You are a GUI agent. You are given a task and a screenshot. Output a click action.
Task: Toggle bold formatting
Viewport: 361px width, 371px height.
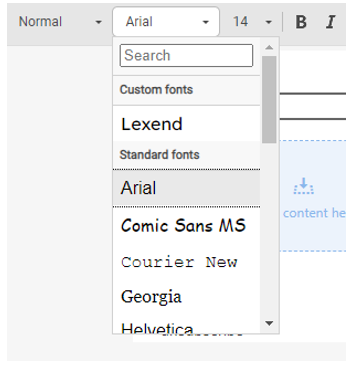pyautogui.click(x=301, y=22)
